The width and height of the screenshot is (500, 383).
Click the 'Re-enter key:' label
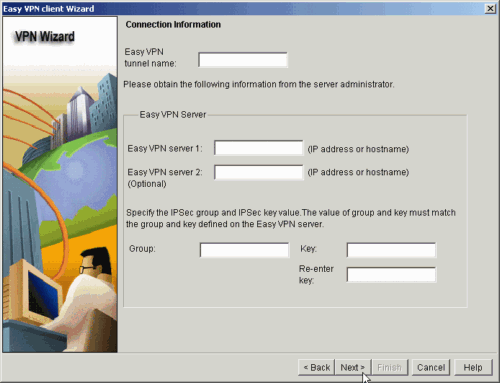316,274
